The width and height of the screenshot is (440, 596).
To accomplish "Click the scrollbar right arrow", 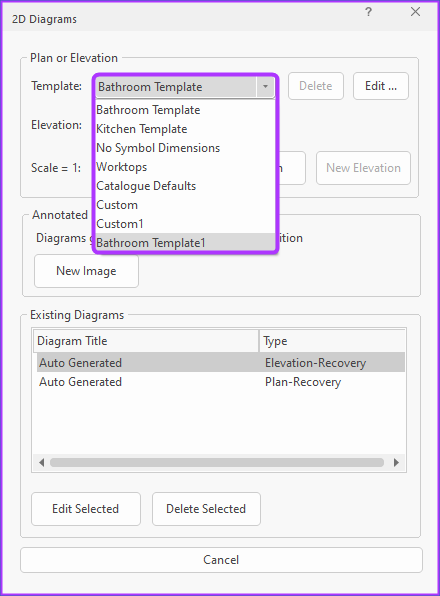I will click(396, 462).
